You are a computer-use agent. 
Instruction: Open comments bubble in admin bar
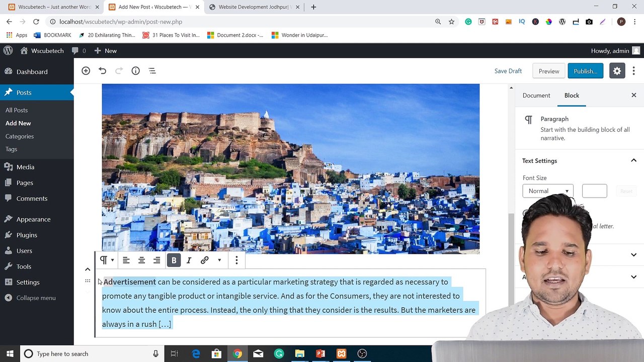pos(78,50)
